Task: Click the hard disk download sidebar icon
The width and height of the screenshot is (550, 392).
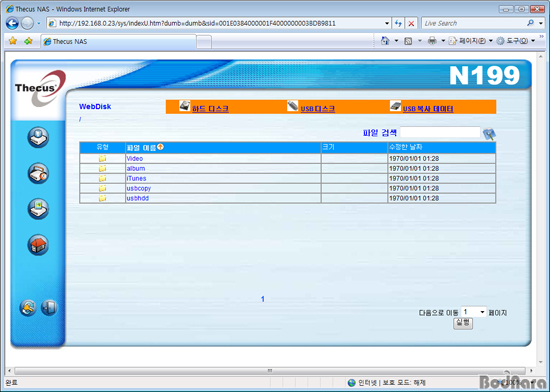Action: 38,137
